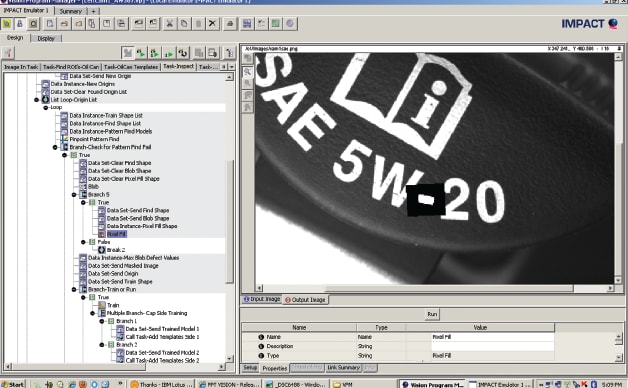
Task: Select the Pixel Fill tree item
Action: [117, 234]
